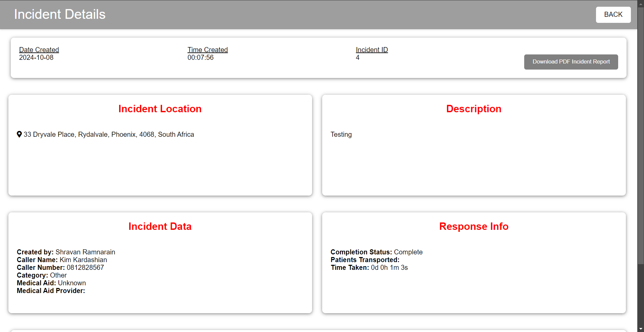Select the Caller Number 0812828567 line
Image resolution: width=644 pixels, height=332 pixels.
[60, 267]
